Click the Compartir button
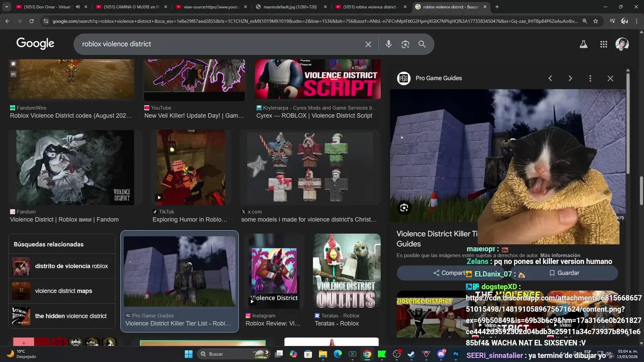 [x=449, y=273]
